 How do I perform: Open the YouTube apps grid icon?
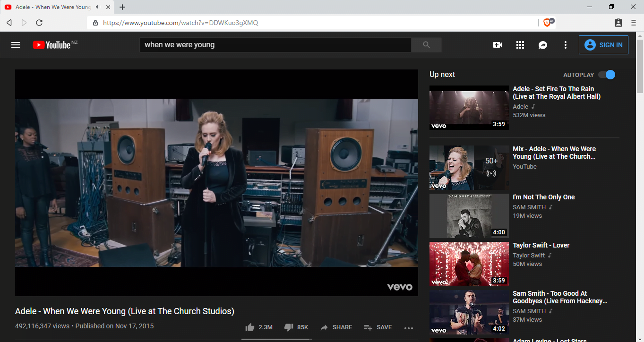520,45
